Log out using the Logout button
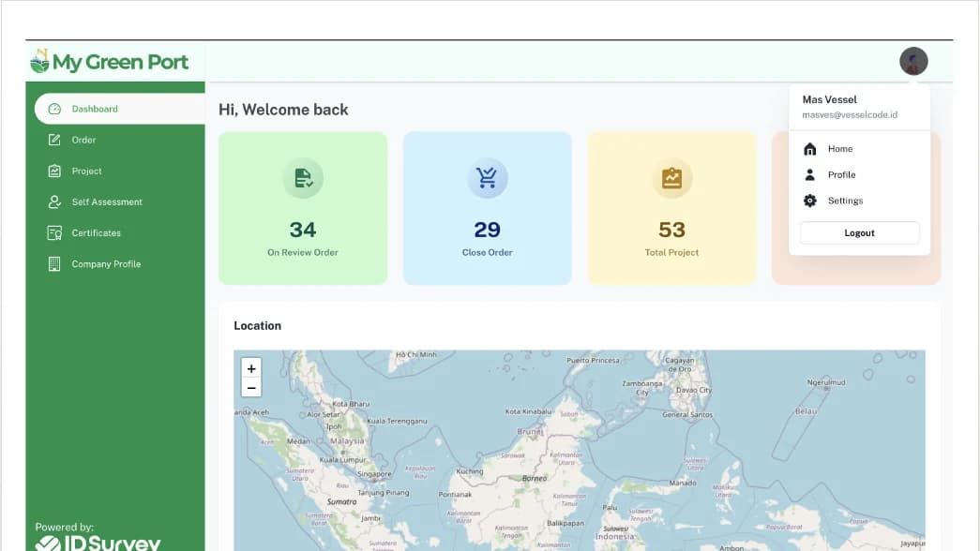This screenshot has height=551, width=980. pyautogui.click(x=859, y=233)
